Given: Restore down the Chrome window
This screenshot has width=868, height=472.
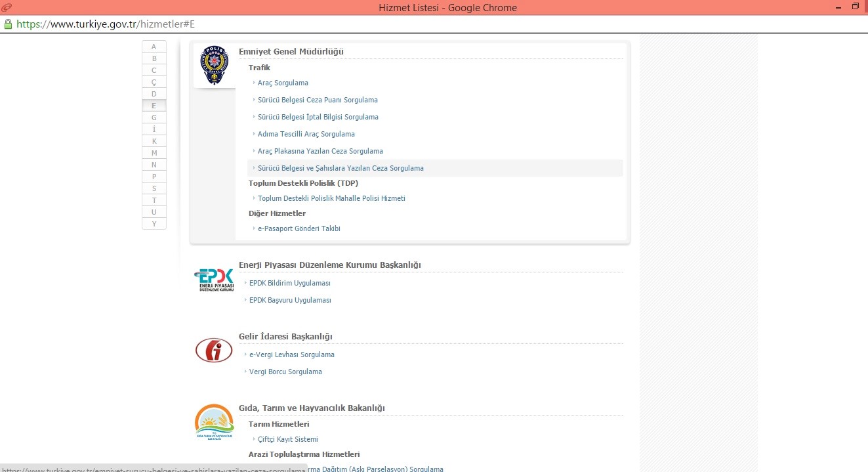Looking at the screenshot, I should (856, 7).
